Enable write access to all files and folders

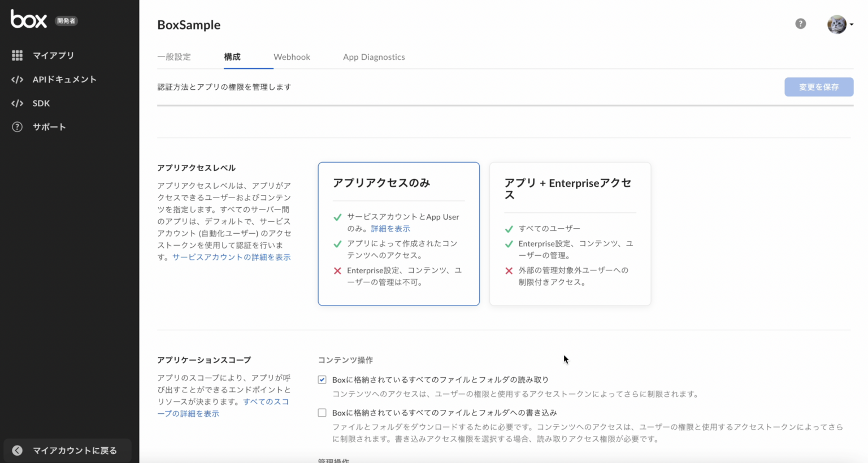pos(322,413)
